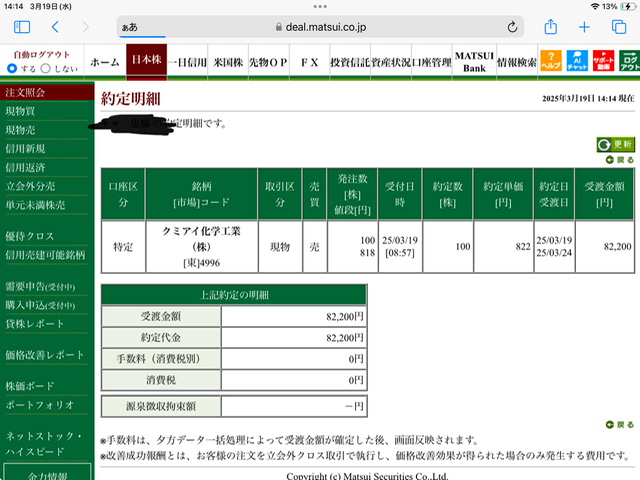Open the 米国株 tab
The image size is (640, 480).
point(228,62)
